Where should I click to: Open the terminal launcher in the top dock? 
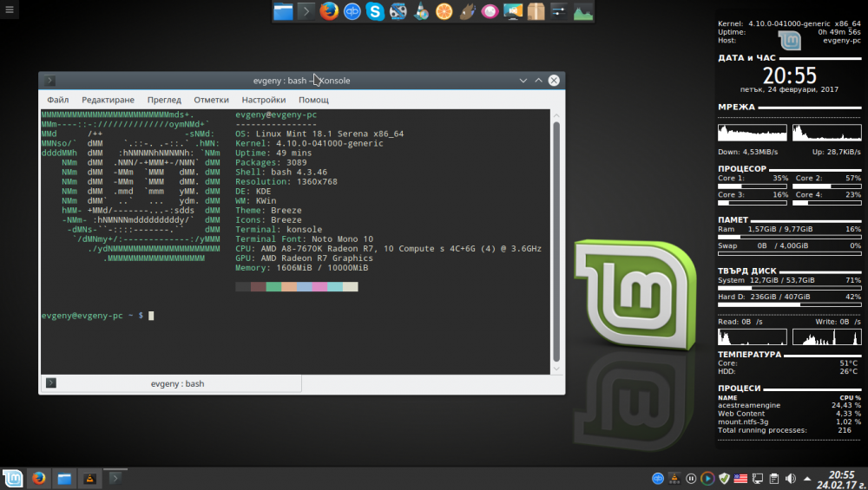[x=306, y=11]
